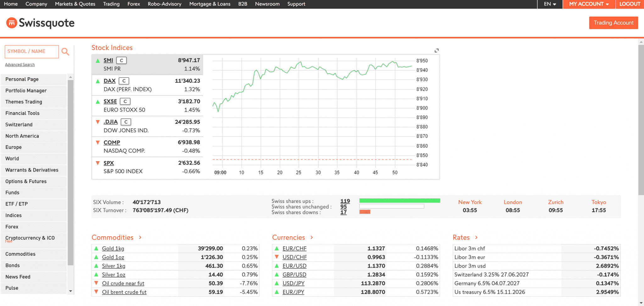The height and width of the screenshot is (306, 644).
Task: Click Swiss shares ups count 119
Action: click(345, 201)
